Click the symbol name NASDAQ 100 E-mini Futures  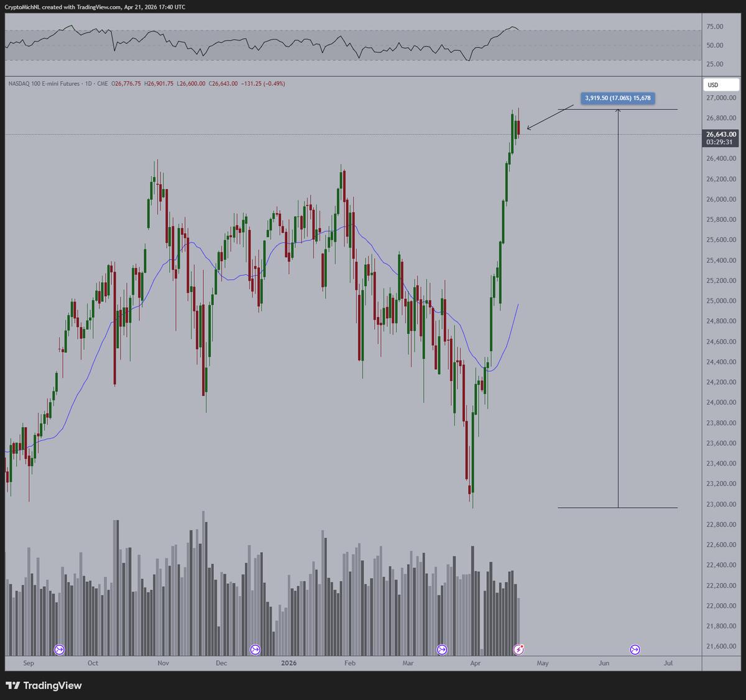point(44,83)
